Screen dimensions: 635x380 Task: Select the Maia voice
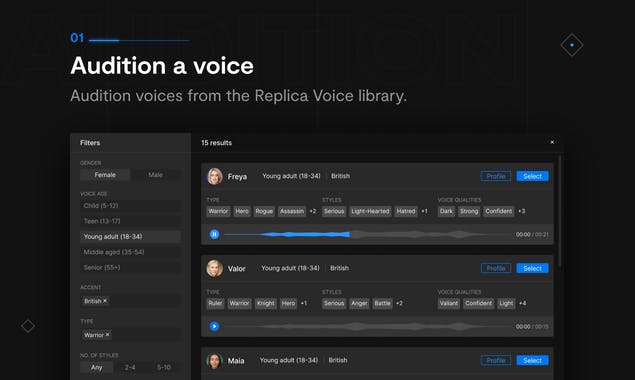[x=533, y=360]
